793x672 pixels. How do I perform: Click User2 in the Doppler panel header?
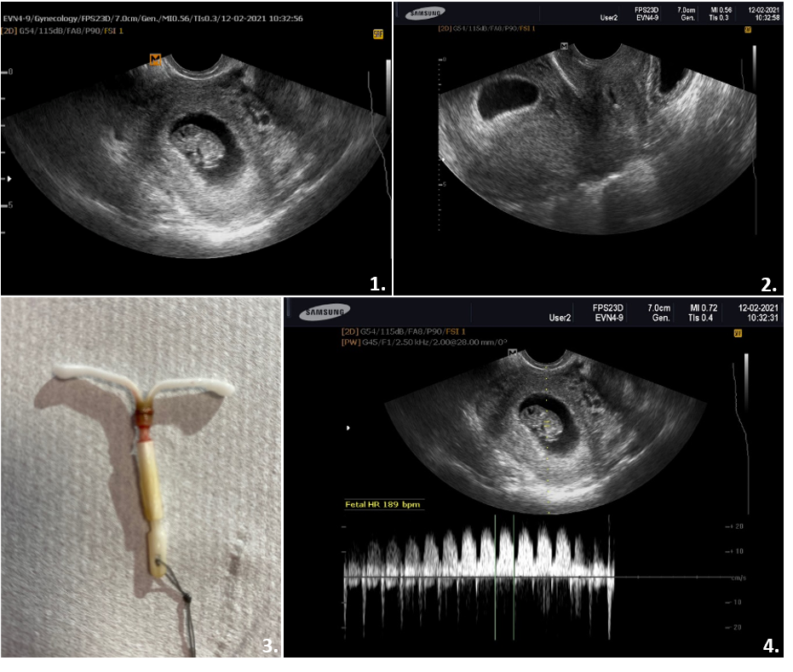click(x=560, y=318)
